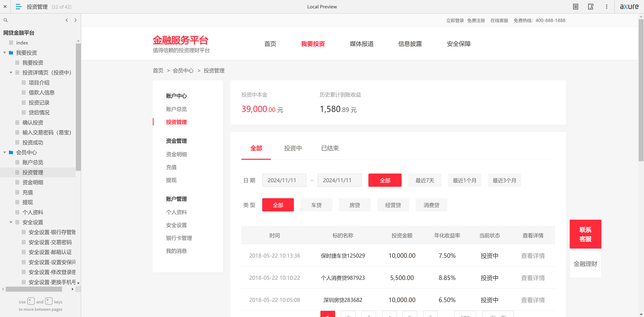Click the start date input field
Screen dimensions: 644x317
click(x=284, y=180)
